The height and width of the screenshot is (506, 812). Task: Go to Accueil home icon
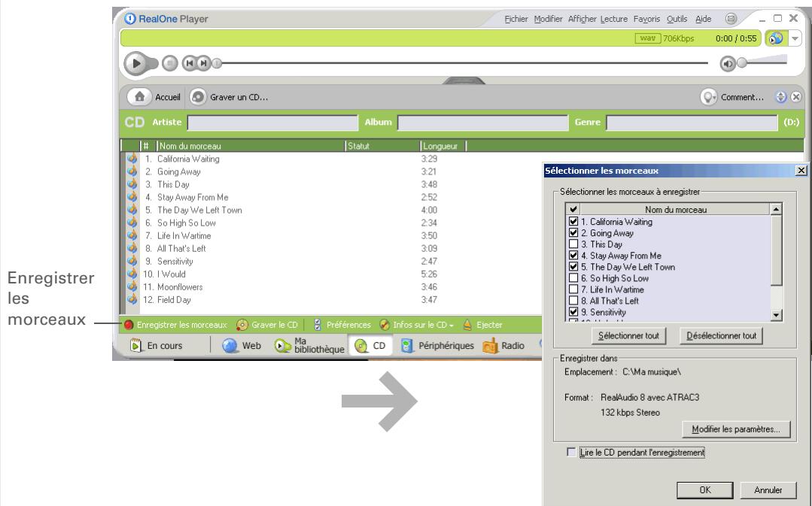[139, 97]
